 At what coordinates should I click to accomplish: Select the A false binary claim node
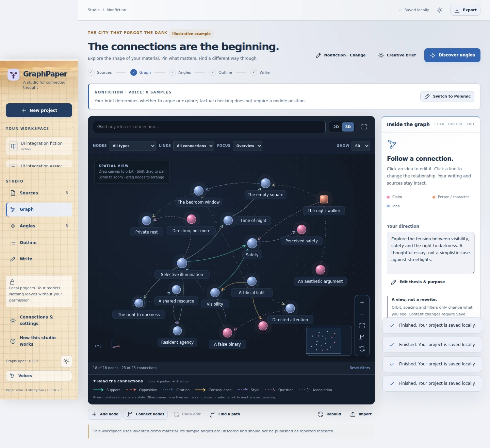[x=227, y=333]
